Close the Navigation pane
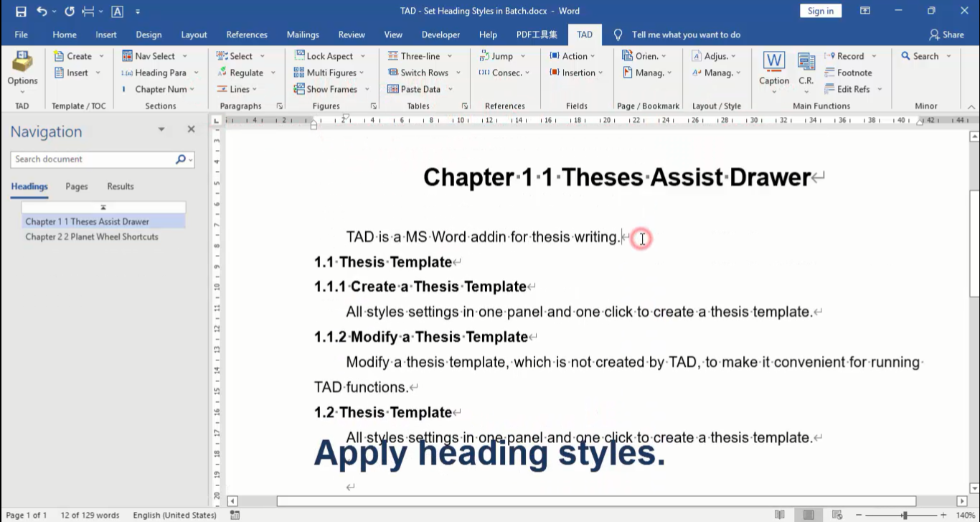The width and height of the screenshot is (980, 522). (191, 129)
